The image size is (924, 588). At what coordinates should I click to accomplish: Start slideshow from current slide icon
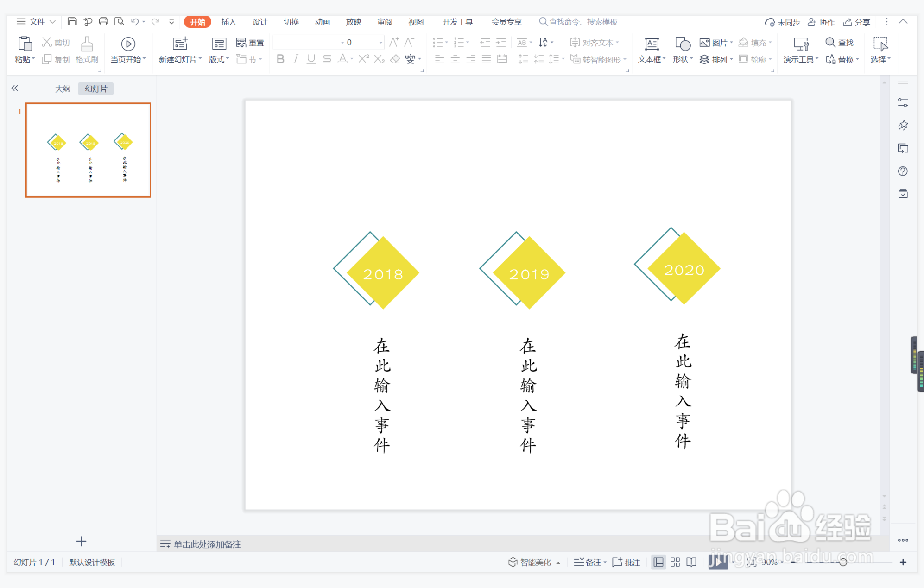128,44
